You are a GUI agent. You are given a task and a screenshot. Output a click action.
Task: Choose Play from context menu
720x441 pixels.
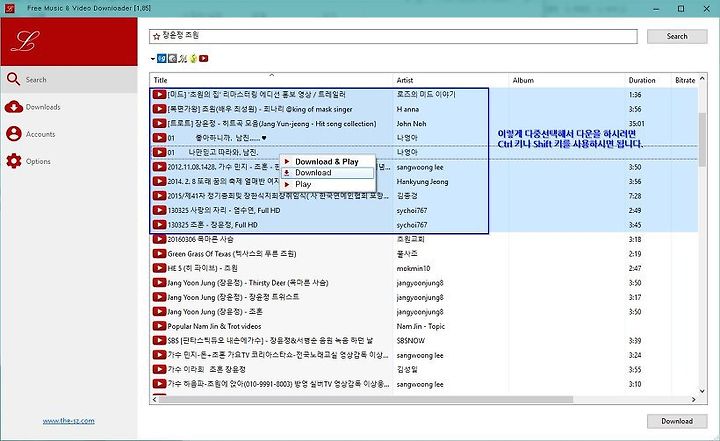[328, 184]
